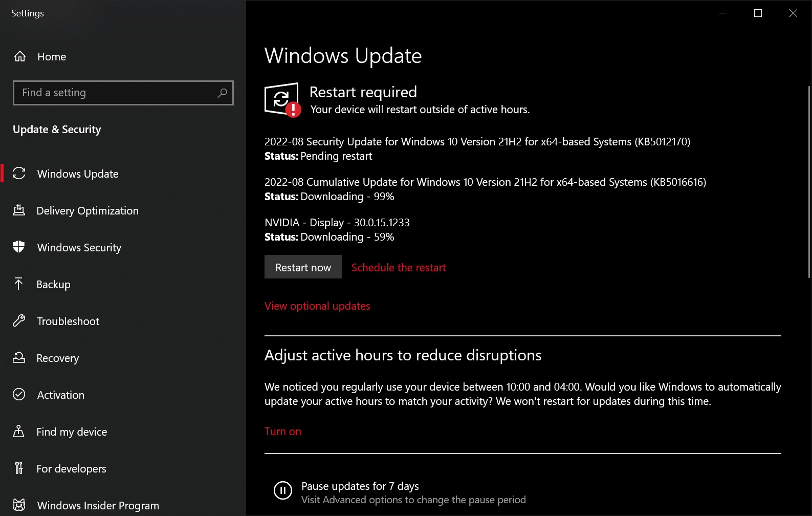This screenshot has height=516, width=812.
Task: Click the Home icon in sidebar
Action: [x=20, y=56]
